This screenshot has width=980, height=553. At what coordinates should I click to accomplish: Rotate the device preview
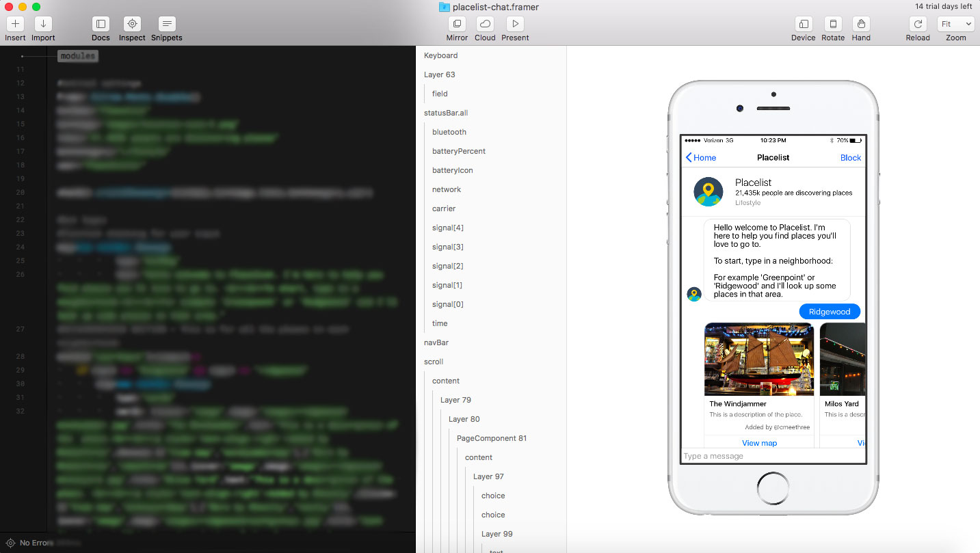coord(833,24)
